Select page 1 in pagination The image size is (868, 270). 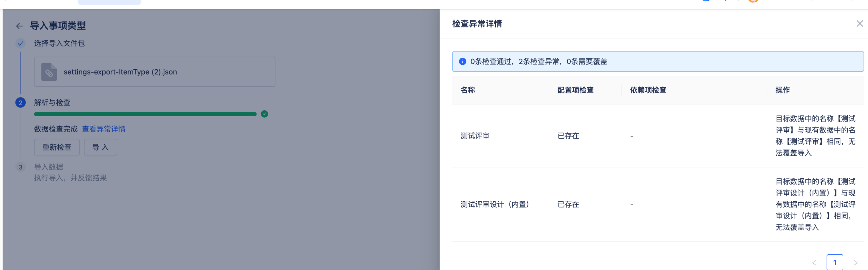[x=835, y=262]
